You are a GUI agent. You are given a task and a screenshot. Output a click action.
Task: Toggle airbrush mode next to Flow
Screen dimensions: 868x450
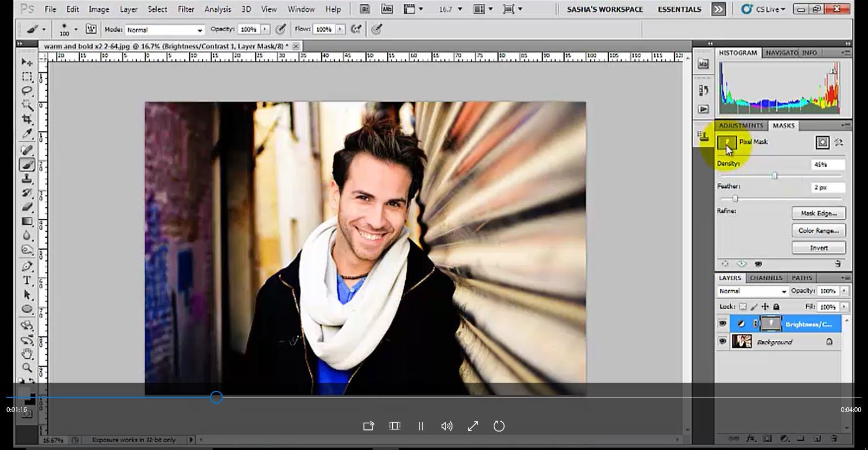coord(356,29)
